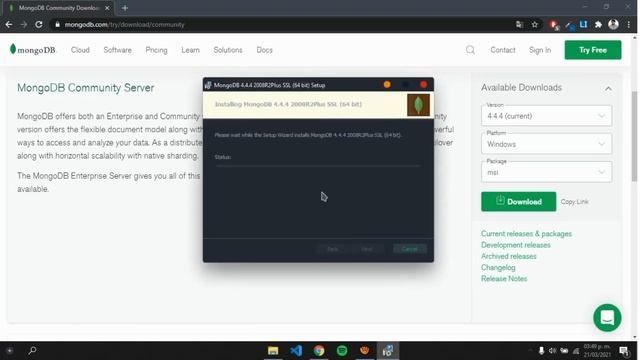Open the Learn menu item

coord(191,50)
